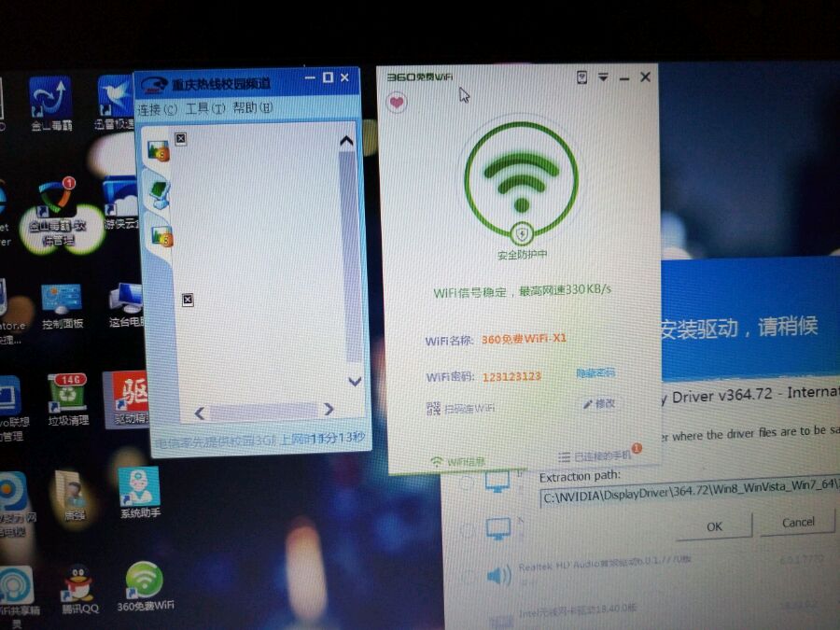
Task: Click the text WiFi信号稳定，最高网速330KB/s
Action: [x=522, y=291]
